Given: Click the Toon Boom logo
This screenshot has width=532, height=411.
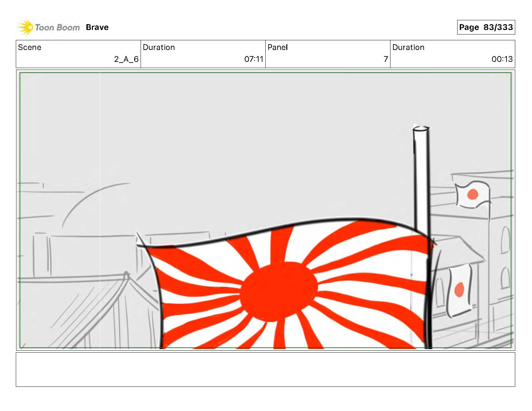Looking at the screenshot, I should click(49, 27).
